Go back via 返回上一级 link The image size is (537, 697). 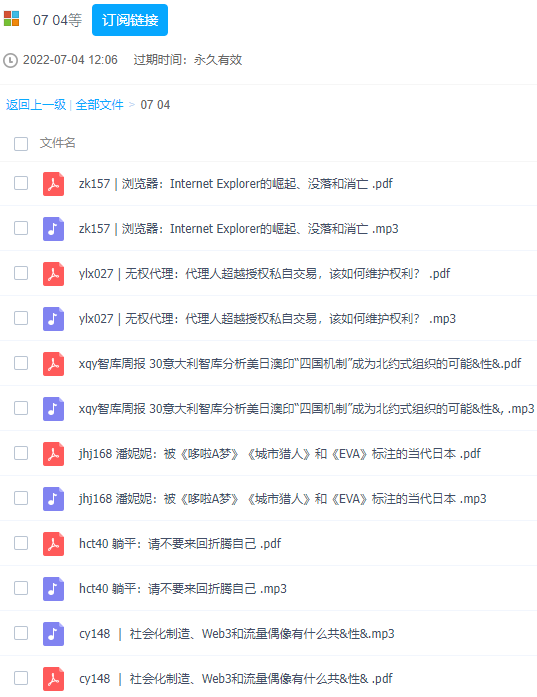[x=36, y=105]
